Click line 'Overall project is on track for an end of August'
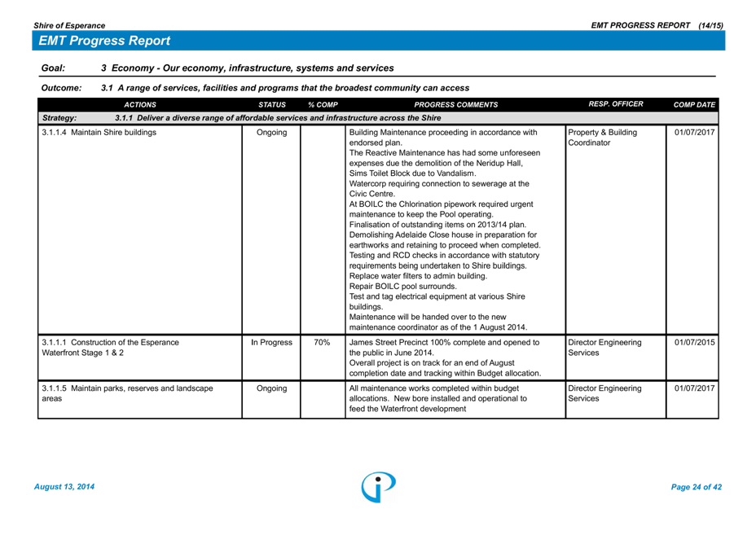Screen dimensions: 756x535 [432, 363]
